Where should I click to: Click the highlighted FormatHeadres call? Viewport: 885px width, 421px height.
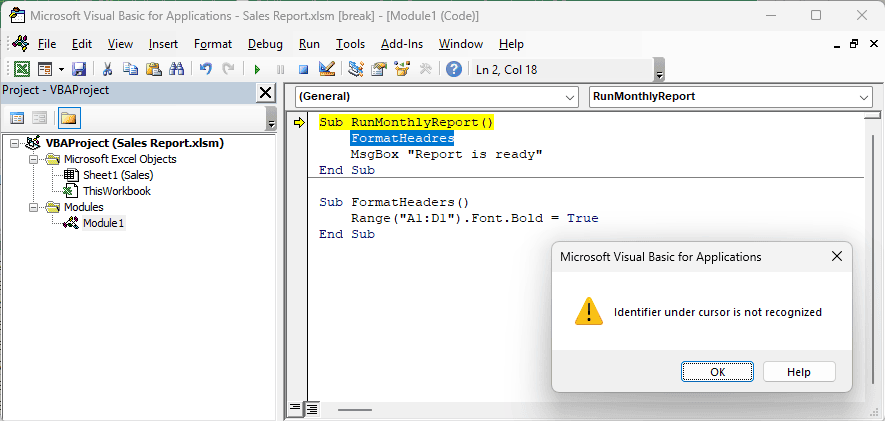[402, 138]
